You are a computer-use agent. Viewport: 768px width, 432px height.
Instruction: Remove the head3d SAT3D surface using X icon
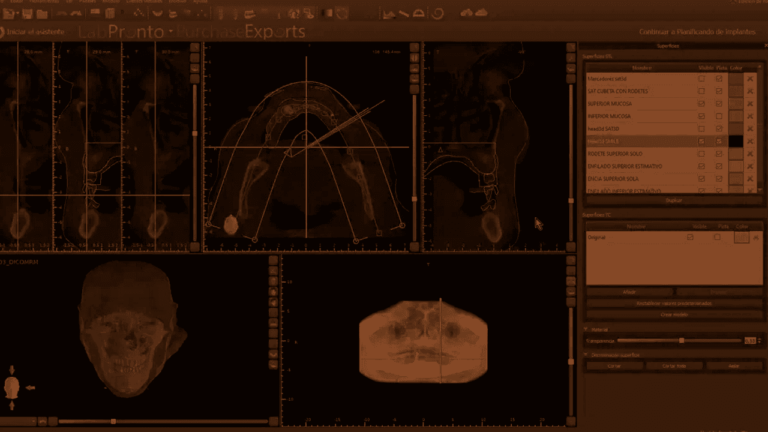click(x=751, y=128)
